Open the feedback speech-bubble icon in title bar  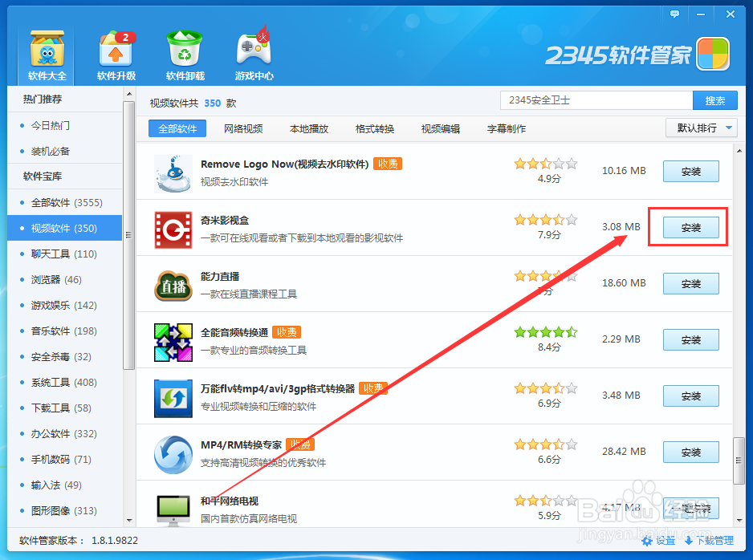(x=674, y=14)
